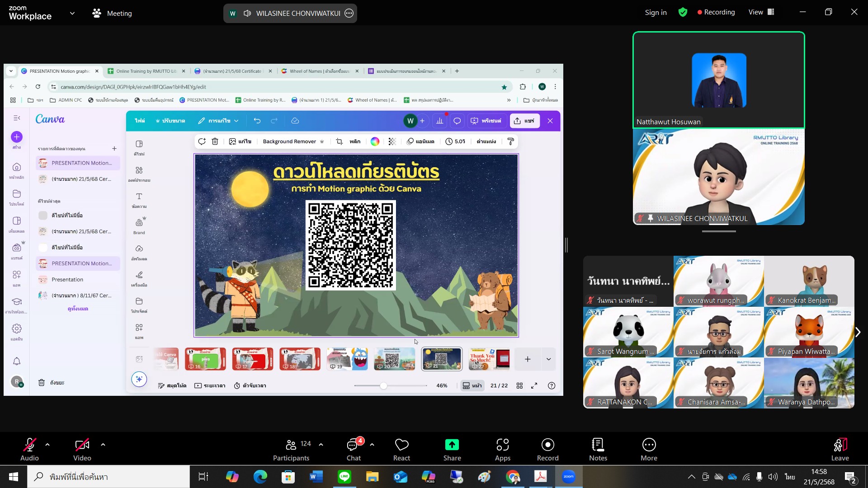Screen dimensions: 868x488
Task: Switch to Wheel of Names browser tab
Action: [x=319, y=71]
